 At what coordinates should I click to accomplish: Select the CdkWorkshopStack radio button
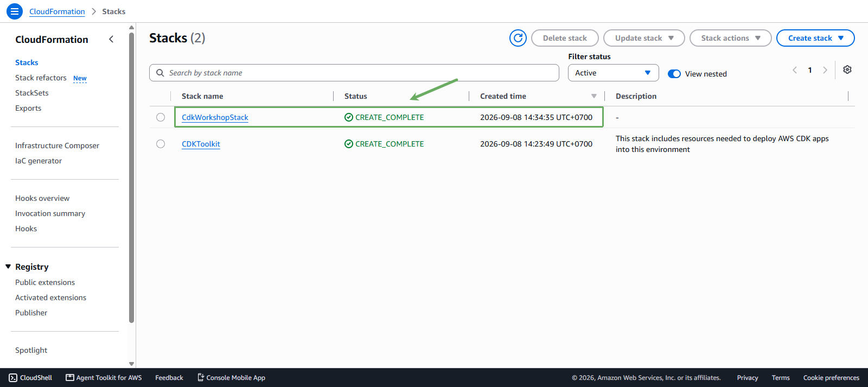[161, 117]
